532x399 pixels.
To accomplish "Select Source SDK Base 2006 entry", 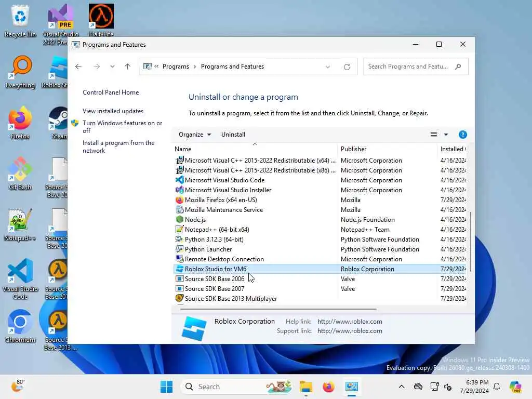I will 320,279.
